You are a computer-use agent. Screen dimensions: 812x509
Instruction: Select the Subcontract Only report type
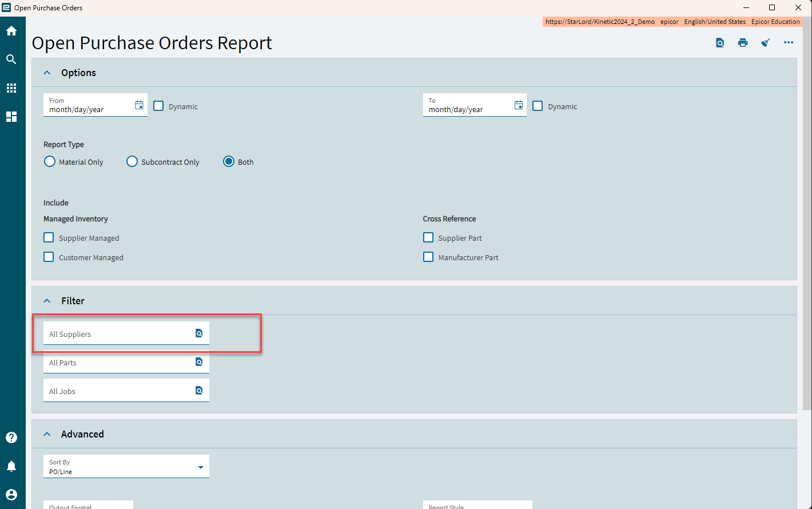(x=132, y=162)
